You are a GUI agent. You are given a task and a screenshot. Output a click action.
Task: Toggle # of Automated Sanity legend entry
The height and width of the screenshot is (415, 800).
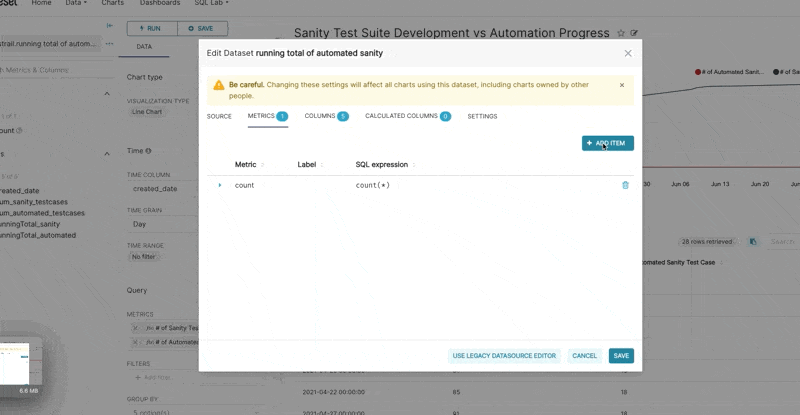coord(730,72)
